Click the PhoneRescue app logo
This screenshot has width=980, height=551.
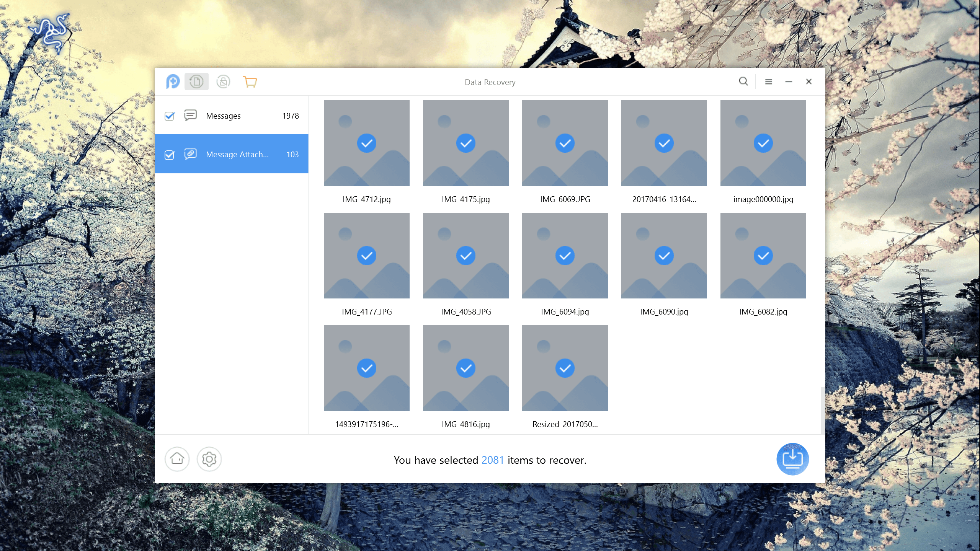point(173,82)
